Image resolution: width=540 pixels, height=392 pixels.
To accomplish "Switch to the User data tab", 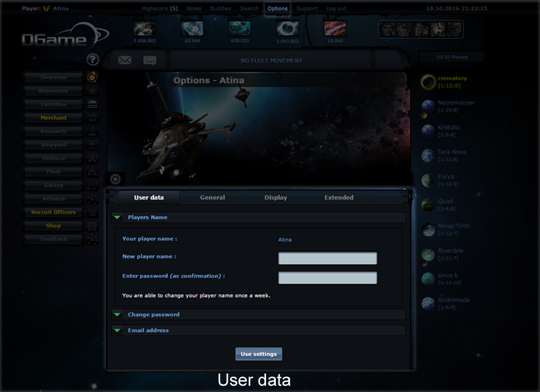I will click(149, 198).
